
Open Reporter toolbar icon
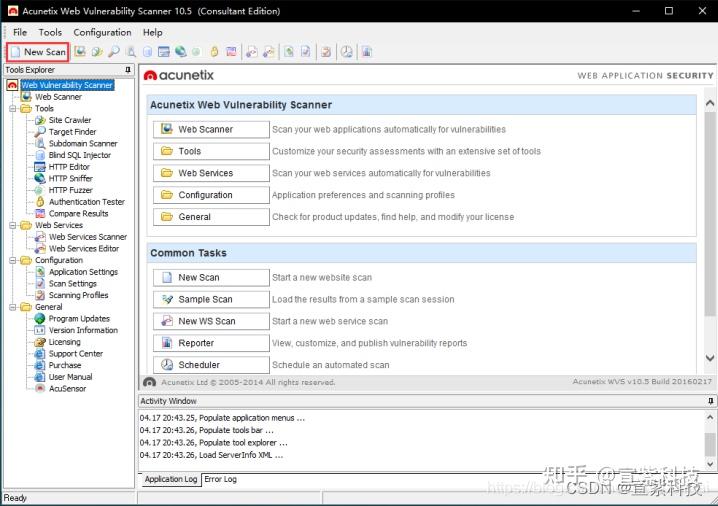point(367,52)
